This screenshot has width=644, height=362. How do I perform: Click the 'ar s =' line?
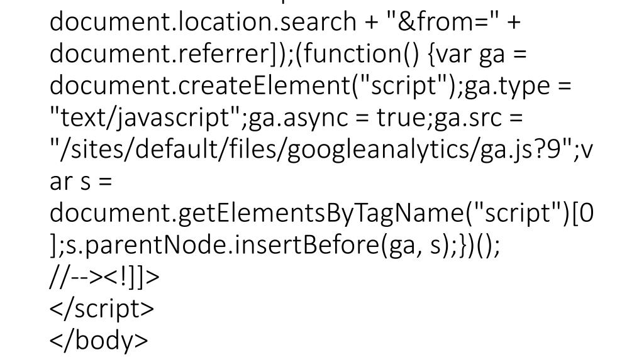click(80, 182)
